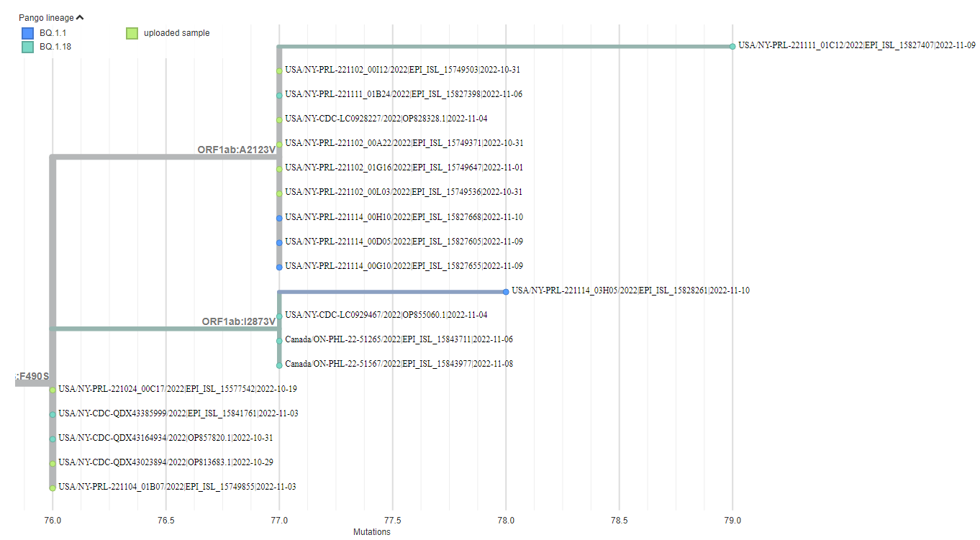980x540 pixels.
Task: Click the ORF1ab:A2123V branch label to collapse clade
Action: pos(235,151)
